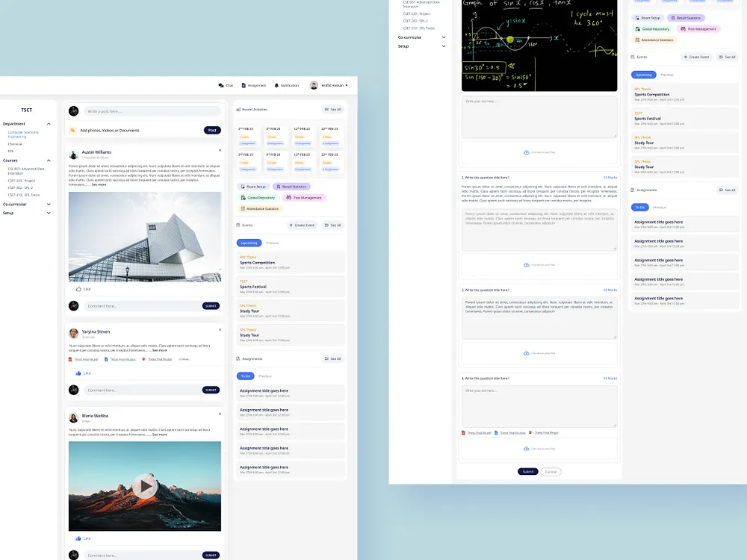Viewport: 747px width, 560px height.
Task: Select Computer Science & Engineering department
Action: (x=23, y=134)
